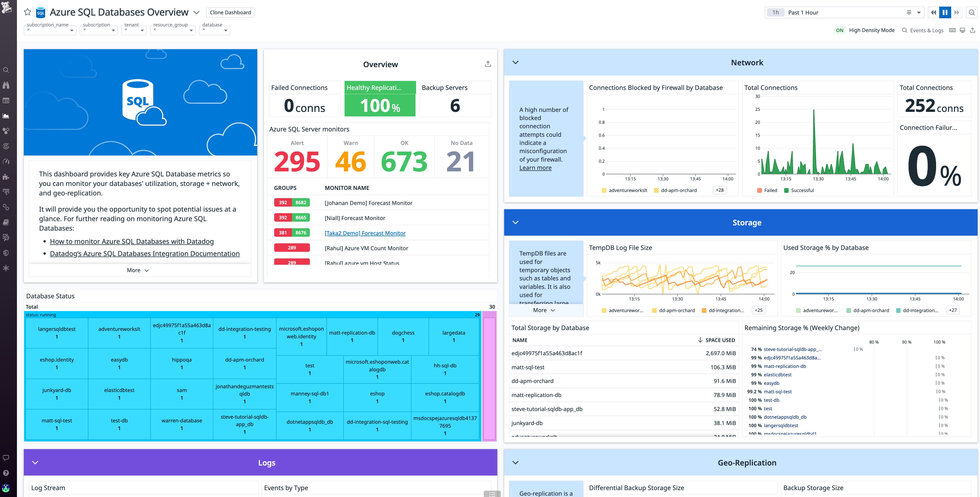Collapse the Storage section header
Screen dimensions: 980x497
(516, 222)
